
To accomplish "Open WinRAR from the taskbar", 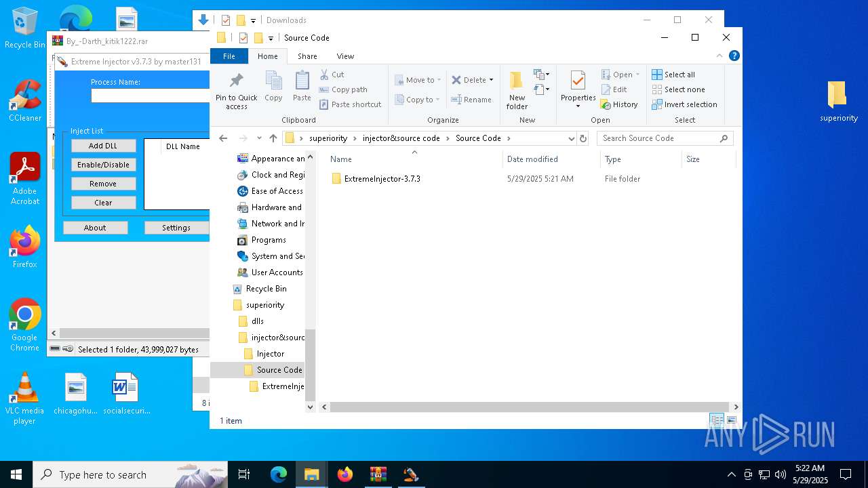I will click(378, 474).
